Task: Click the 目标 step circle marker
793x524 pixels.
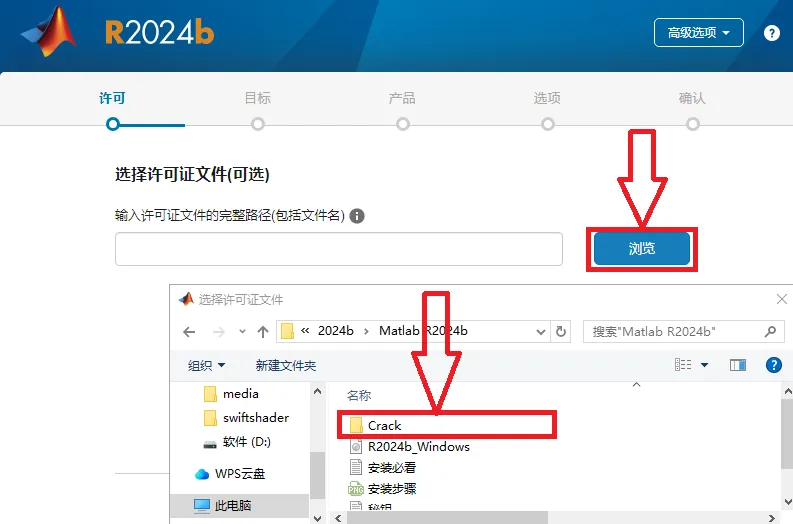Action: [258, 124]
